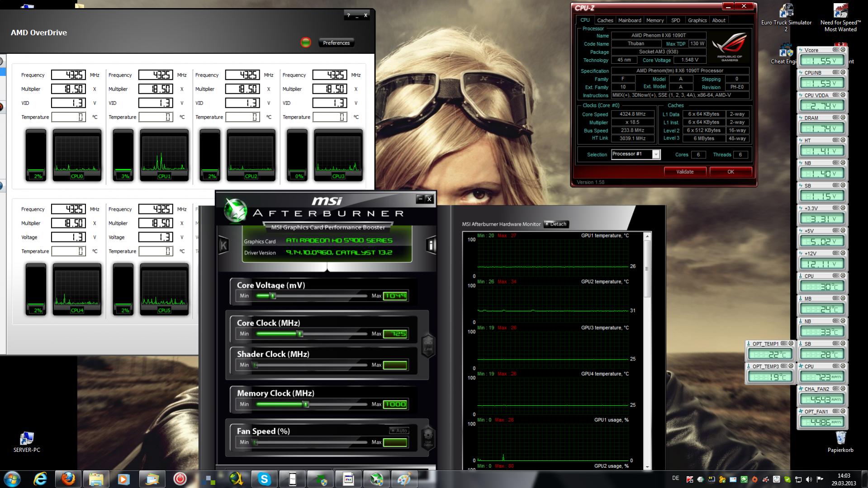Open Paint from the taskbar
This screenshot has height=488, width=868.
tap(404, 479)
